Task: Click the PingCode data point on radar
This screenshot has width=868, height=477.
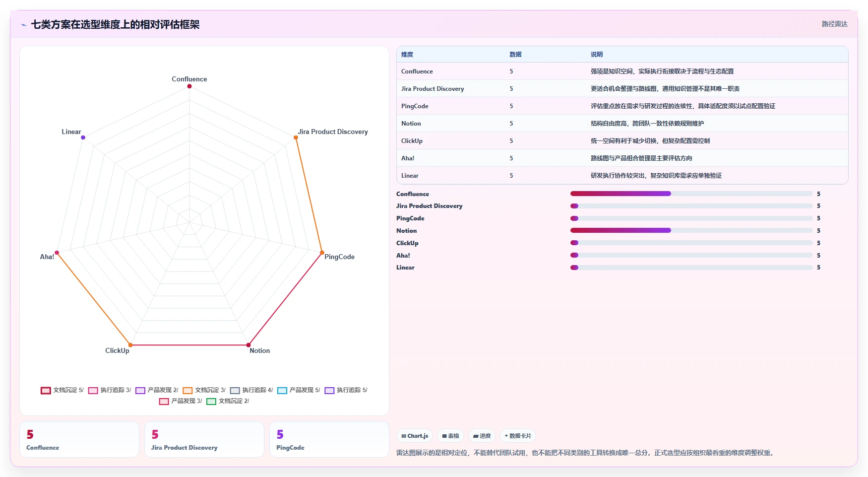Action: coord(322,253)
